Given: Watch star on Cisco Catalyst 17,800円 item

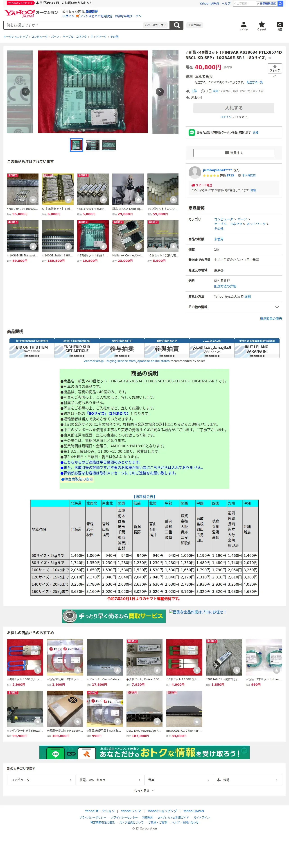Looking at the screenshot, I should coord(117,670).
